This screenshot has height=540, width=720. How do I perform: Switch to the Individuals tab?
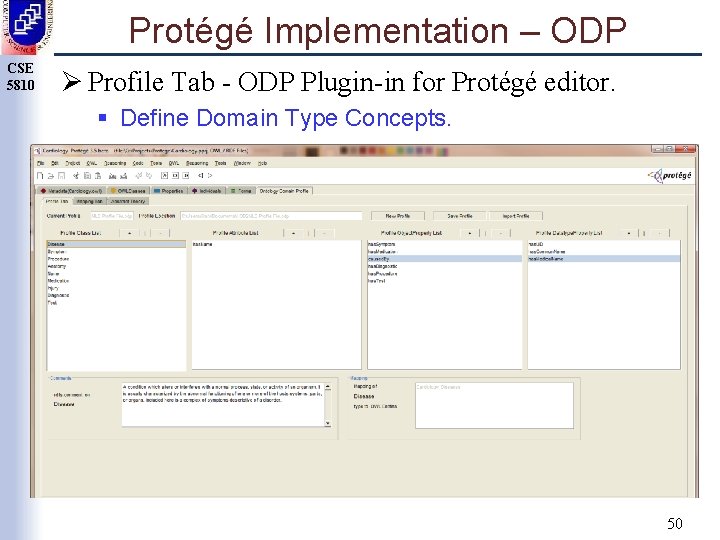pyautogui.click(x=207, y=191)
